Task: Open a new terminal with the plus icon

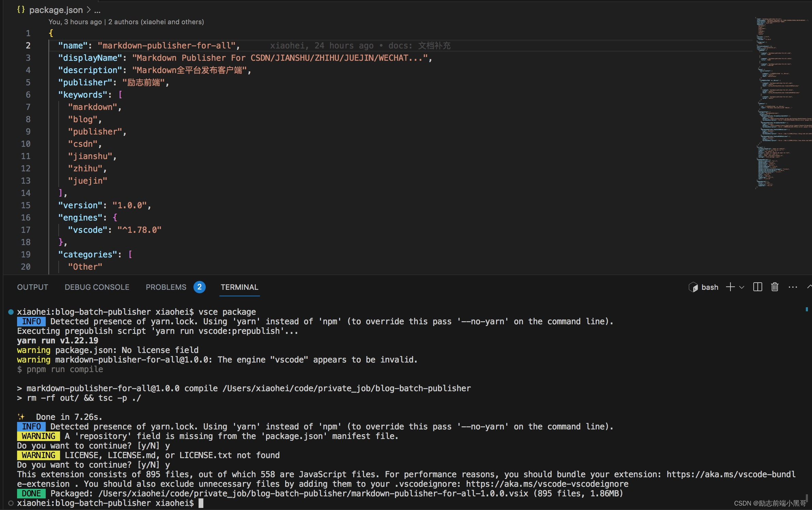Action: tap(730, 287)
